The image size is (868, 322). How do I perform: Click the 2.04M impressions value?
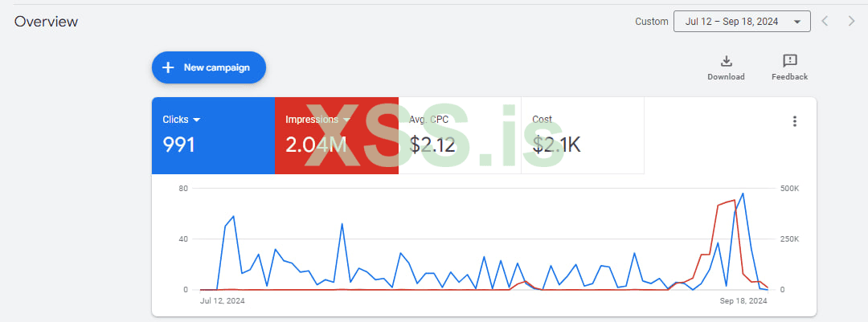click(x=316, y=145)
